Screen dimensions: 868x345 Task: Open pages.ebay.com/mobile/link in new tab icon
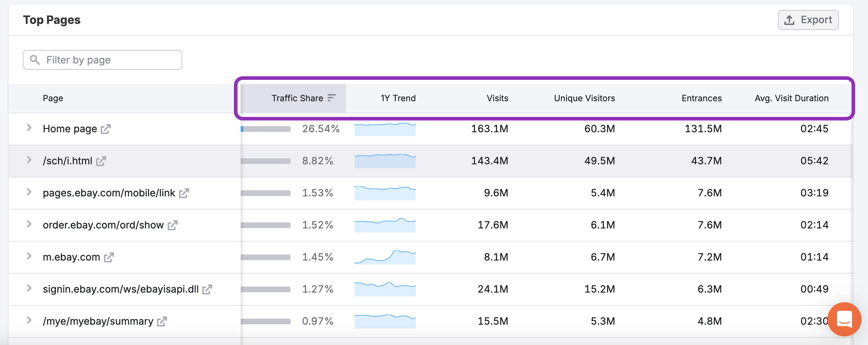pos(184,193)
